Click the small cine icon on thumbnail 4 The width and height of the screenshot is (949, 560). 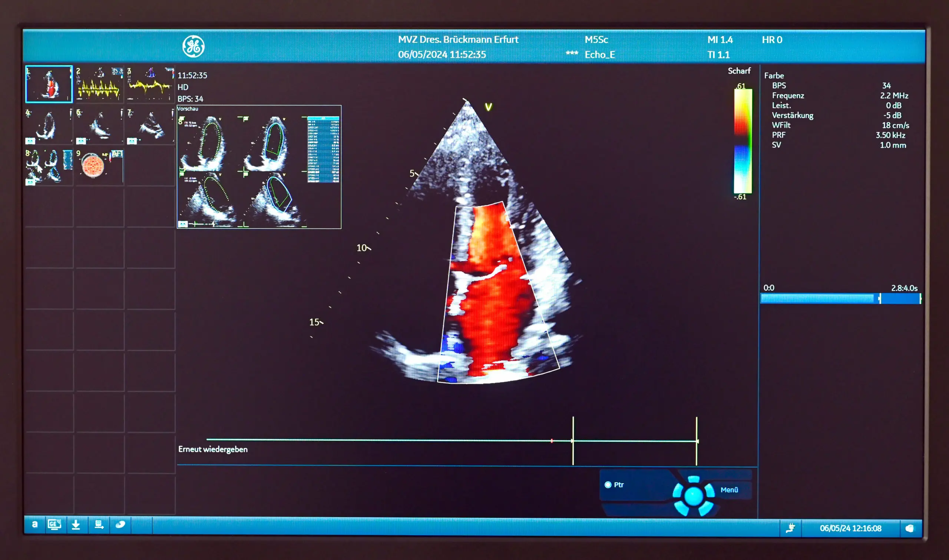pos(30,141)
